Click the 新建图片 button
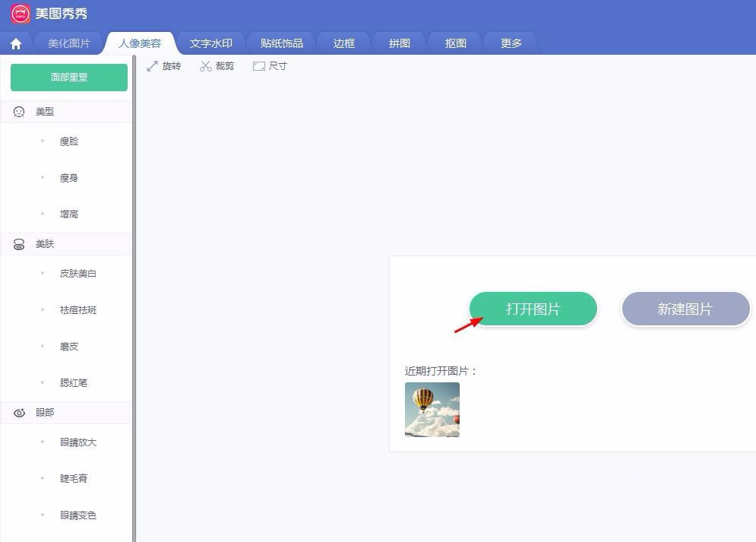 685,309
